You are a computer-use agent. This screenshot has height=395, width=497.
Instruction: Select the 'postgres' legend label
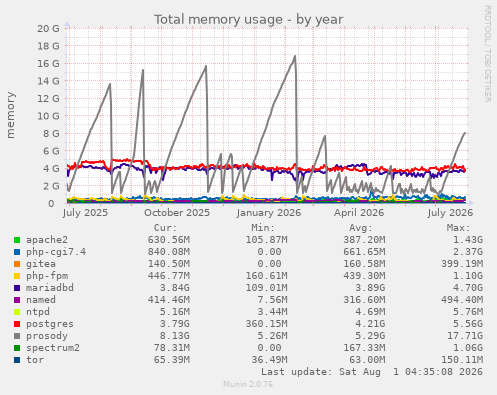(50, 324)
